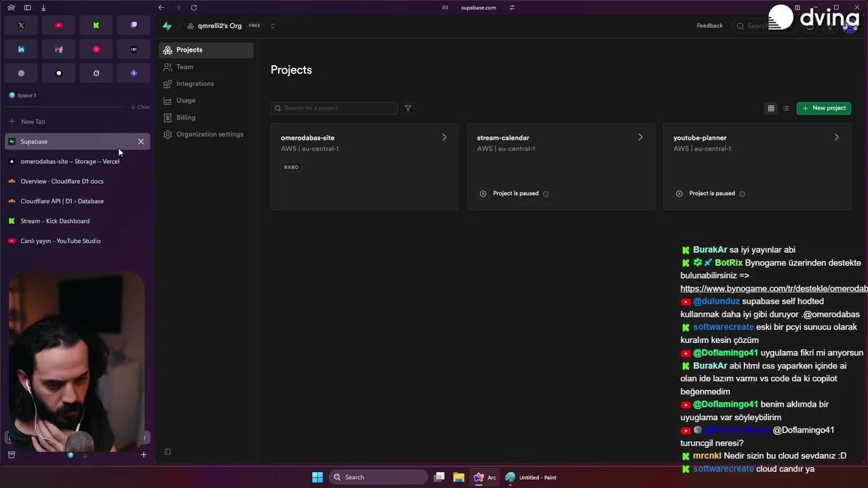Open Billing in Supabase sidebar
The image size is (868, 488).
(x=206, y=117)
